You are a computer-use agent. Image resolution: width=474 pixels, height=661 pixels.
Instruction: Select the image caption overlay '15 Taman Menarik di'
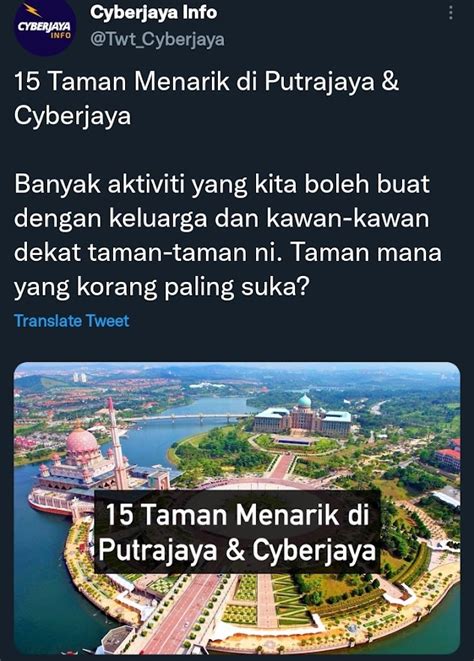[237, 515]
